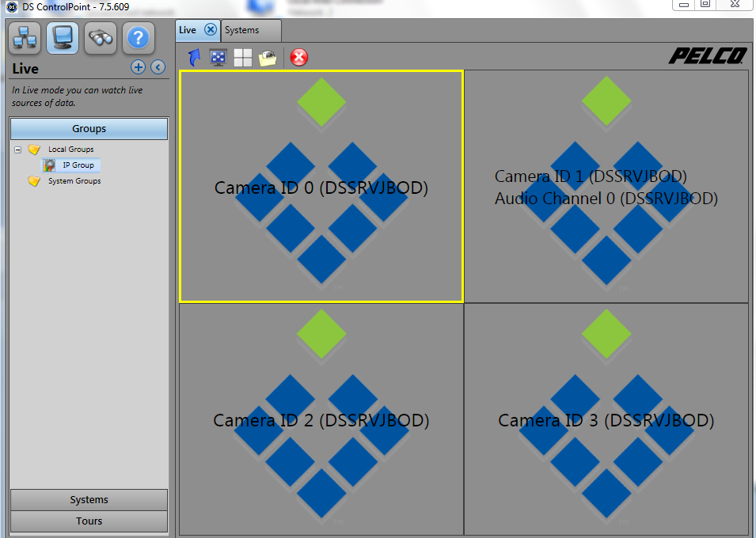Click the camera folder snapshot icon
The width and height of the screenshot is (756, 538).
[268, 58]
